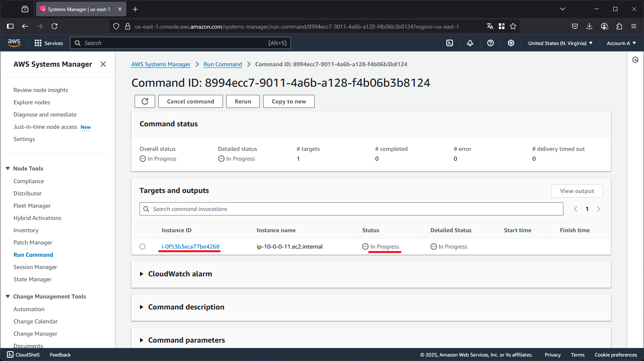Screen dimensions: 644x361
Task: Open Just-in-time node access in the sidebar
Action: pyautogui.click(x=45, y=127)
